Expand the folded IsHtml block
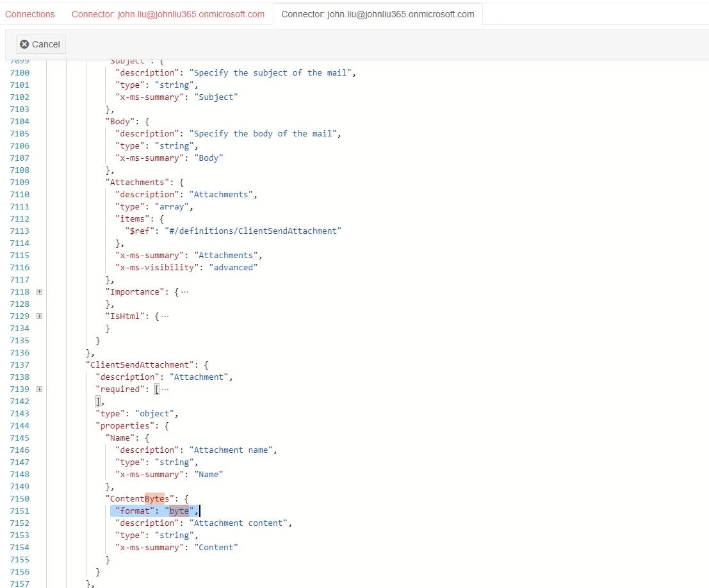Screen dimensions: 709x588 [x=40, y=316]
